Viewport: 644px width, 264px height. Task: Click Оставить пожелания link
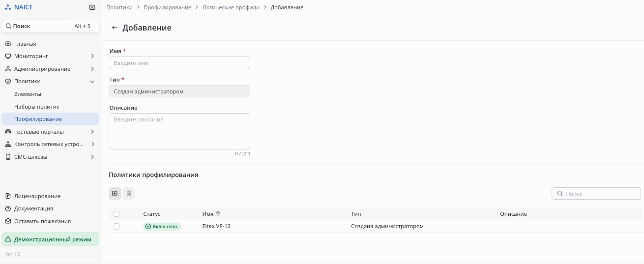(42, 221)
